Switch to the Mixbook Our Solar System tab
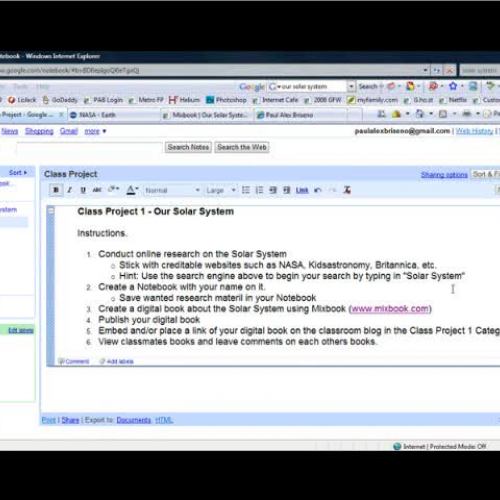Screen dimensions: 500x500 pos(207,115)
